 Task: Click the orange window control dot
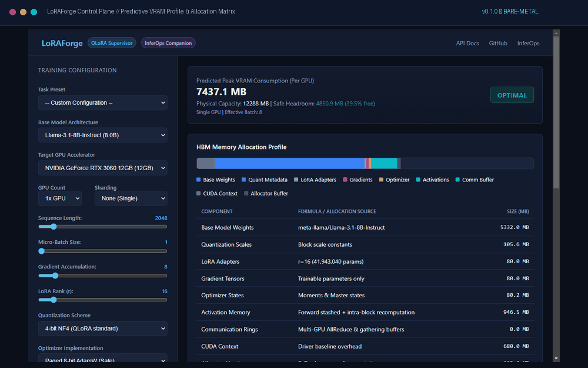coord(24,12)
